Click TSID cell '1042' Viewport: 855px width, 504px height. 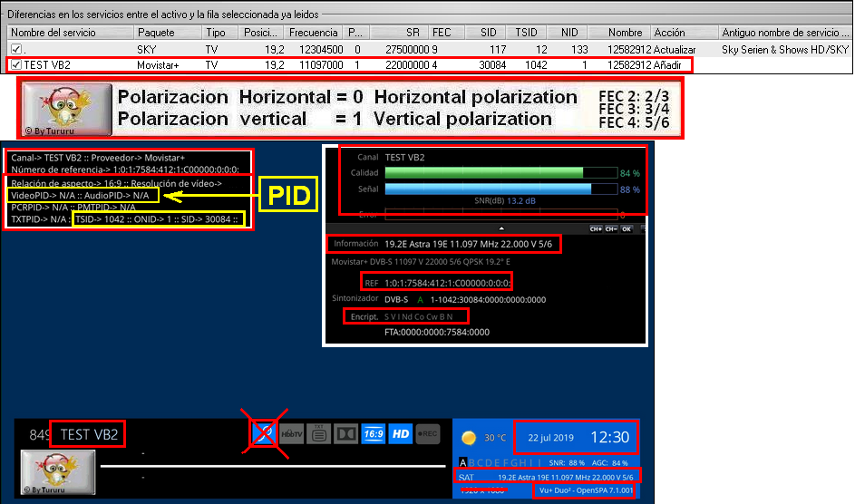536,65
